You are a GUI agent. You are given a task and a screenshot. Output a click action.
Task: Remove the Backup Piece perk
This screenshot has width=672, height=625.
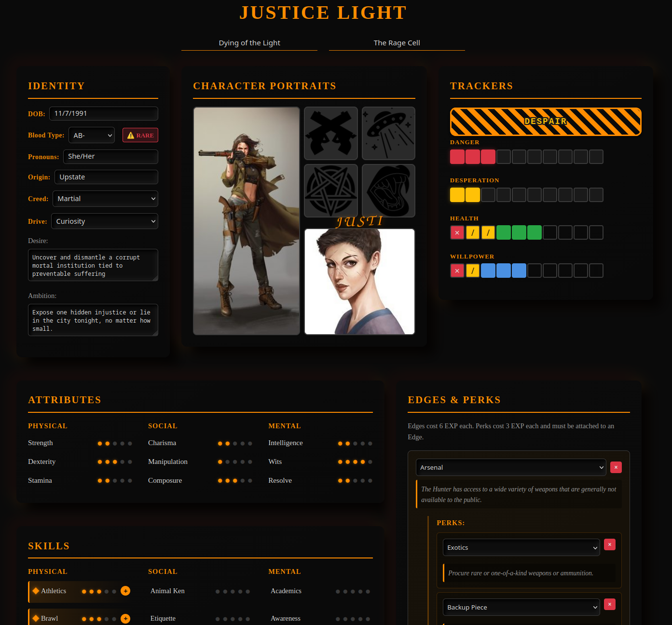pos(609,604)
